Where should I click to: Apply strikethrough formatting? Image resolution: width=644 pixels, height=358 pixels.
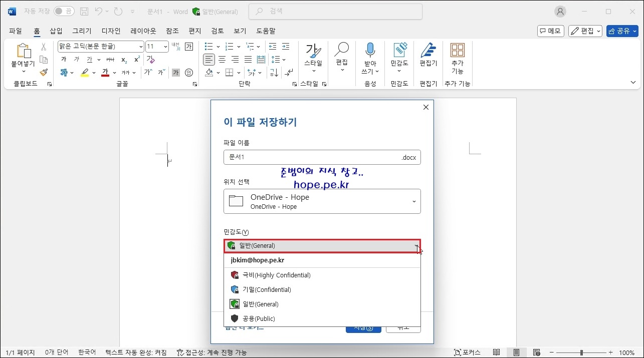click(110, 60)
